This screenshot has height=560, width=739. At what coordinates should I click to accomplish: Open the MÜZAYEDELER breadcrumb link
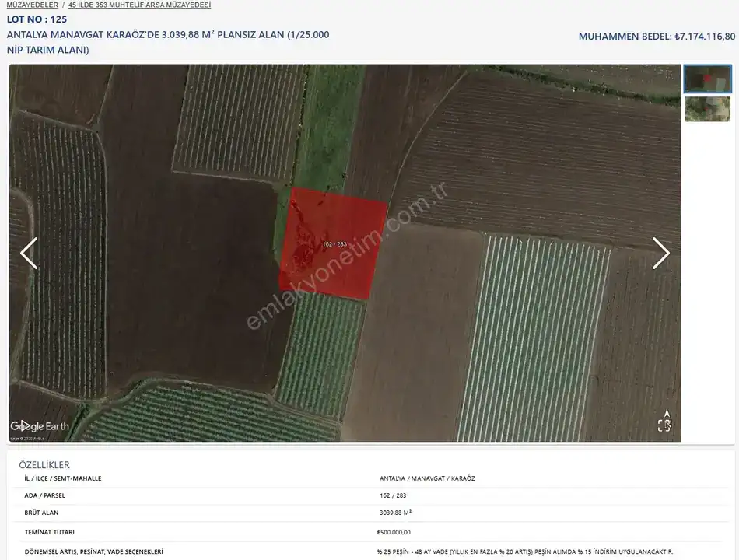[x=32, y=5]
